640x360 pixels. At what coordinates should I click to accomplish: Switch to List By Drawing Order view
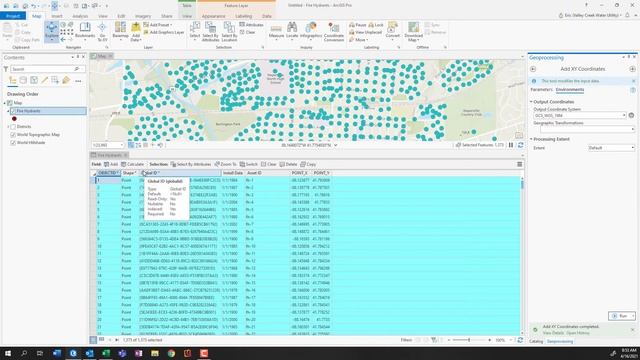13,80
